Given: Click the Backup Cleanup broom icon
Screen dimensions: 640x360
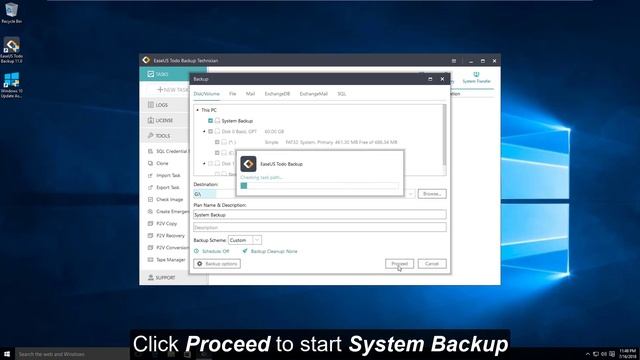Looking at the screenshot, I should [x=244, y=251].
